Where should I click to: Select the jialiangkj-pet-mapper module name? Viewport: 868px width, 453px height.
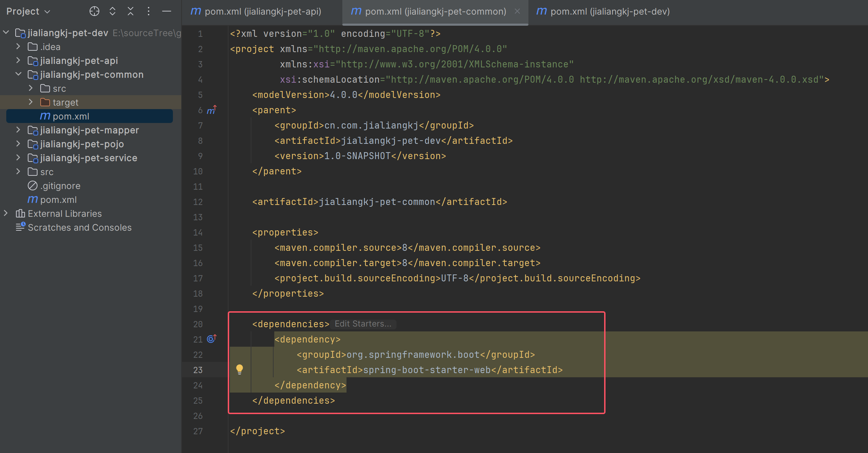click(x=90, y=130)
